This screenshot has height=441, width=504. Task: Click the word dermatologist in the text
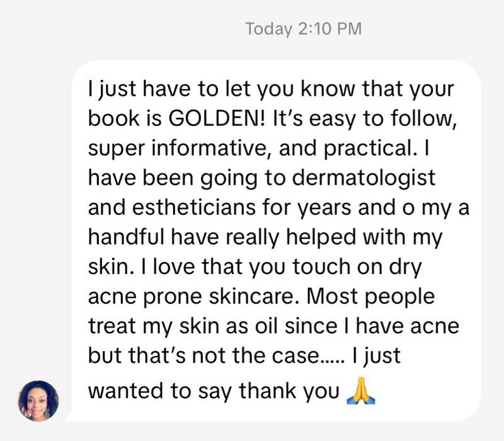pos(364,177)
